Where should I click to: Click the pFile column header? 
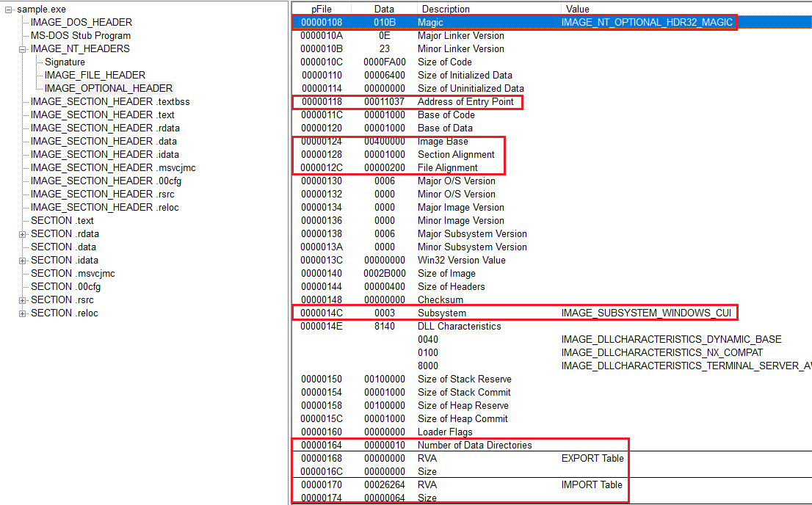(x=322, y=9)
